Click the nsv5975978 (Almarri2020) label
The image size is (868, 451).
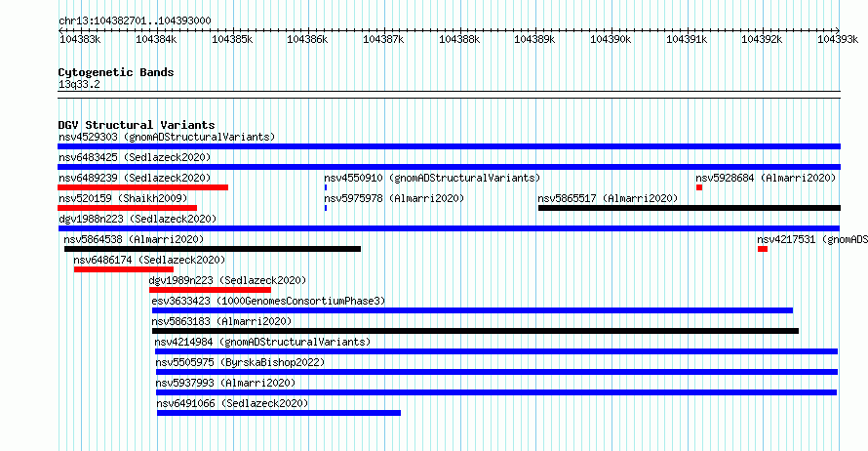point(394,198)
